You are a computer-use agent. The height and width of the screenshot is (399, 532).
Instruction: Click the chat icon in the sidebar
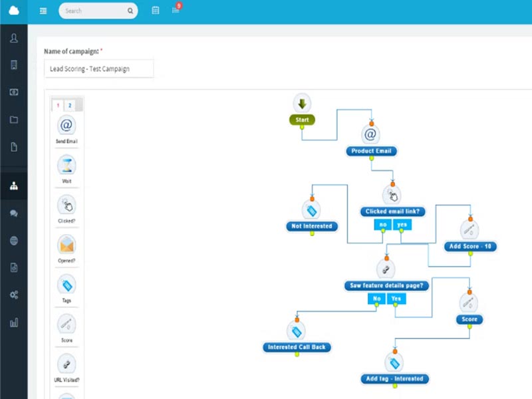(x=14, y=213)
